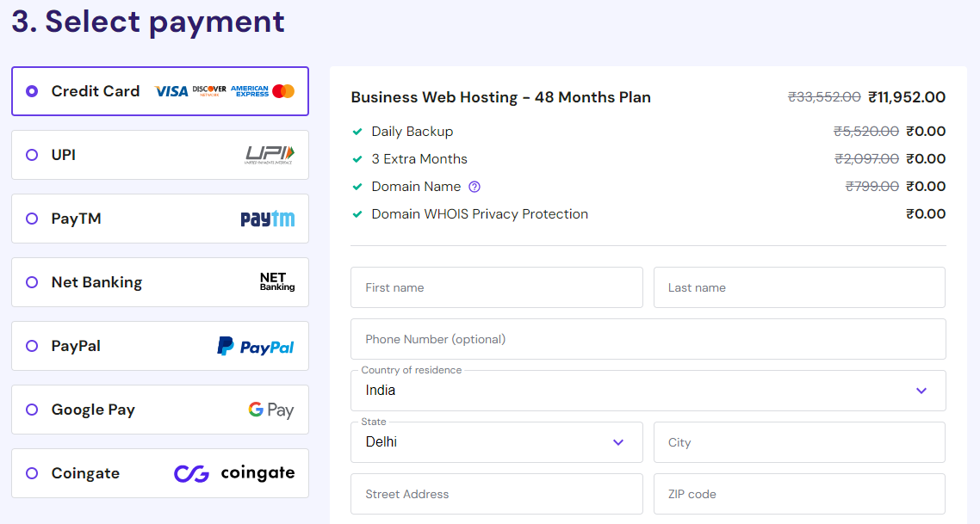Screen dimensions: 980x524
Task: Click the PayTM brand logo
Action: coord(266,218)
